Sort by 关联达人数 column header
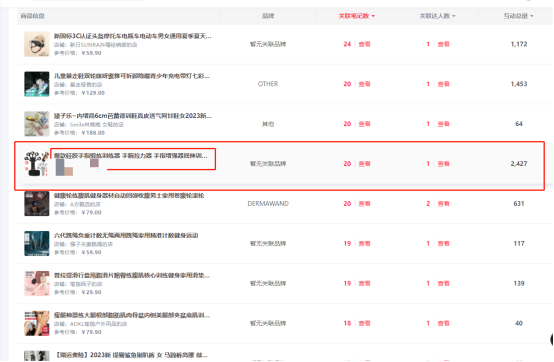Viewport: 554px width, 362px height. [x=437, y=16]
